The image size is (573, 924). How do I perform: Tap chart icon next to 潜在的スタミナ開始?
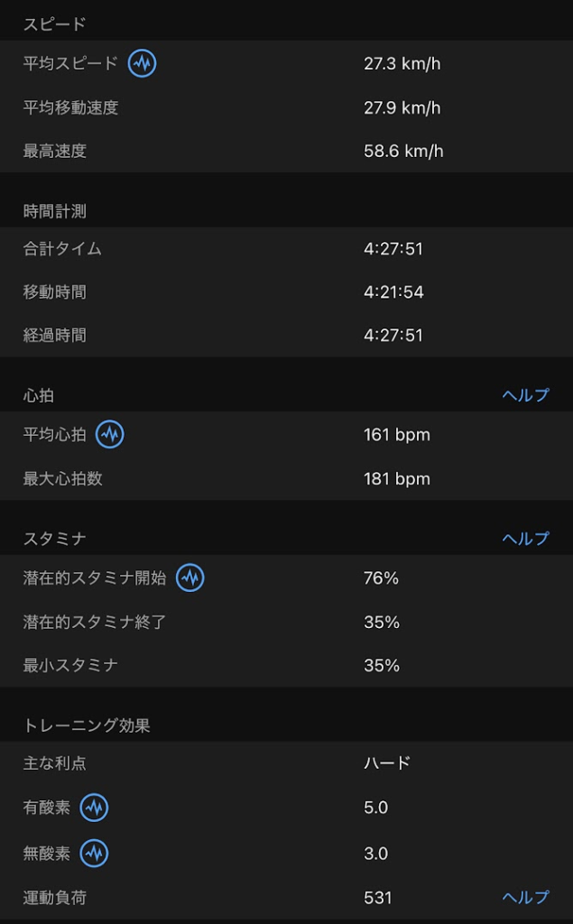click(x=189, y=577)
